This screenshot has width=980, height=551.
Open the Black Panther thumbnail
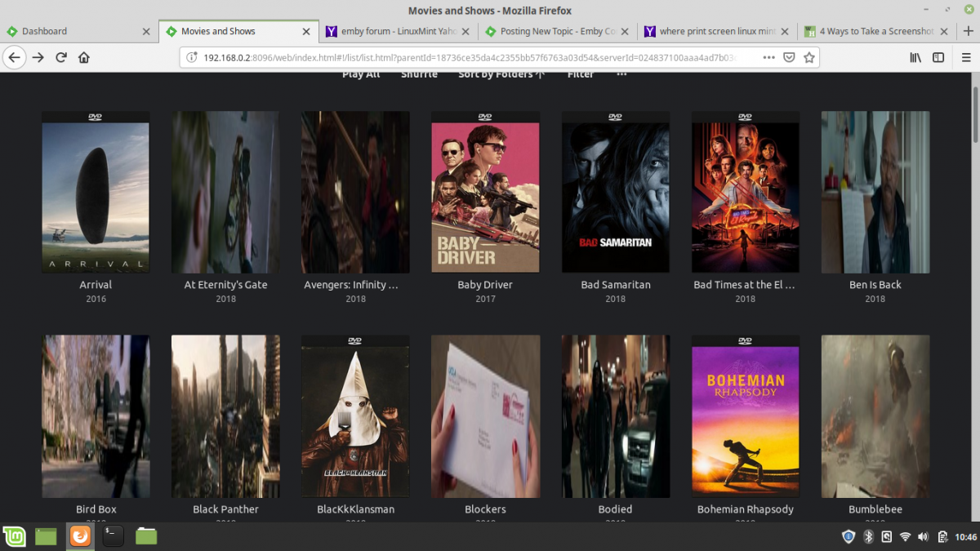point(225,416)
